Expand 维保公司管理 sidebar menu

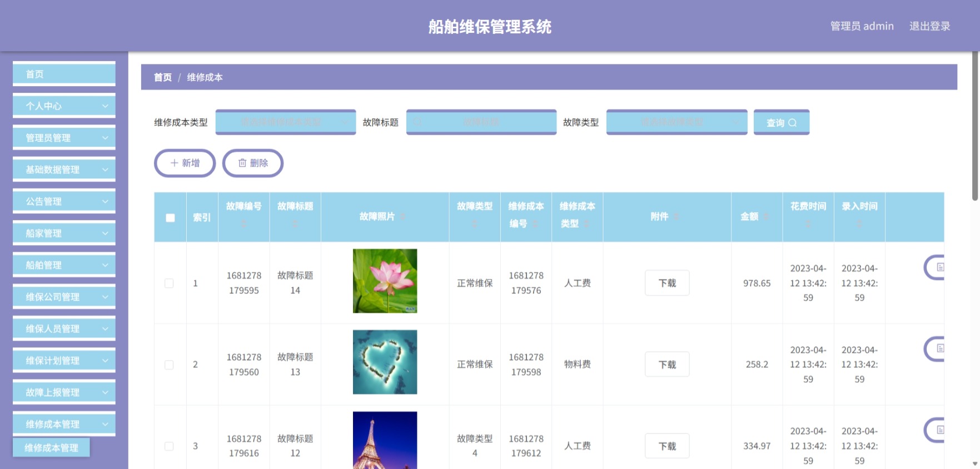coord(64,297)
